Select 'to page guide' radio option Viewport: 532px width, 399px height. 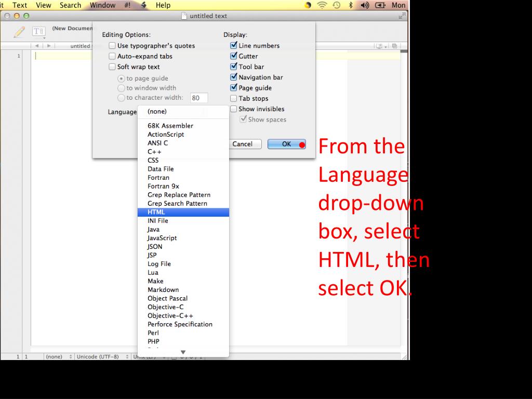point(121,78)
